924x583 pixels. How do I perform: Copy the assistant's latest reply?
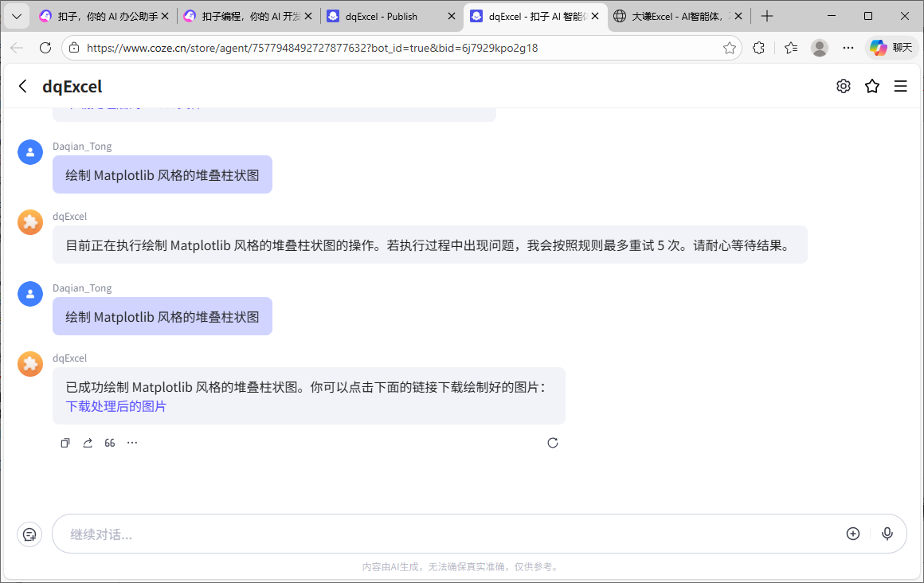point(65,442)
